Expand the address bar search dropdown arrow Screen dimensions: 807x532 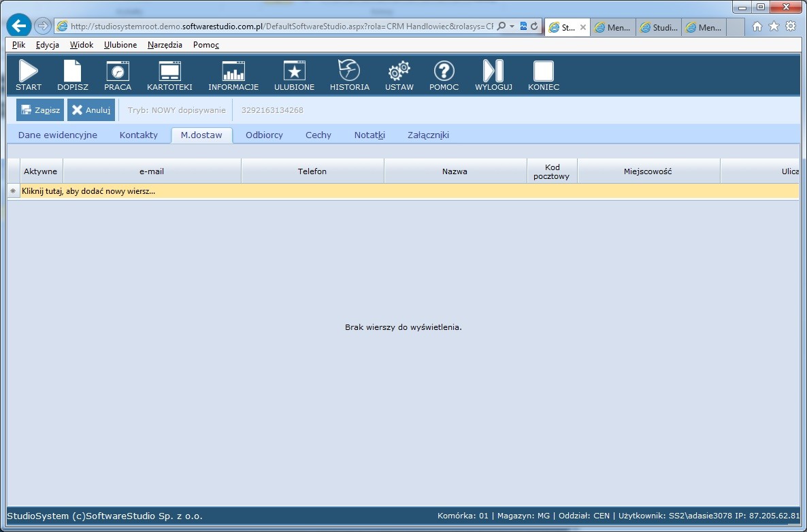(x=512, y=27)
